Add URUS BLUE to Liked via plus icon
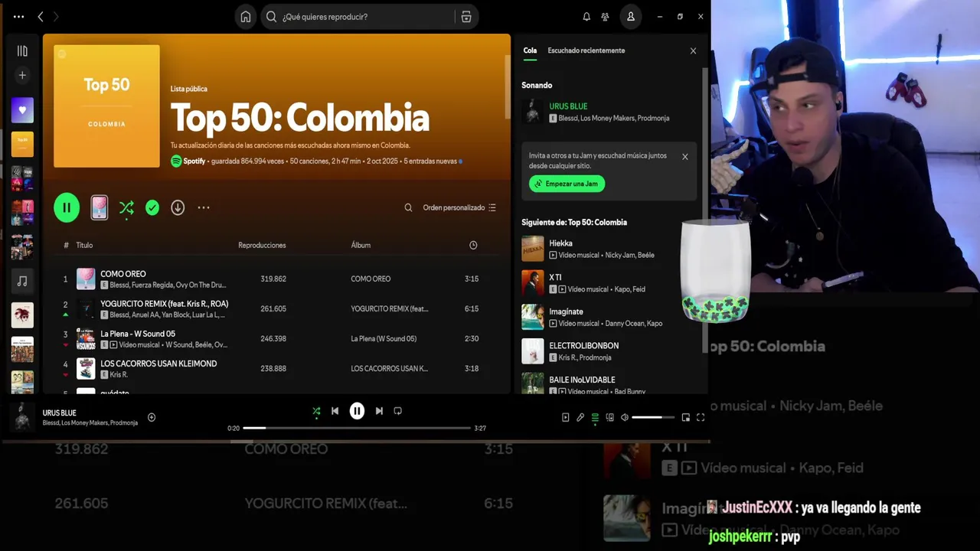Viewport: 980px width, 551px height. (152, 417)
